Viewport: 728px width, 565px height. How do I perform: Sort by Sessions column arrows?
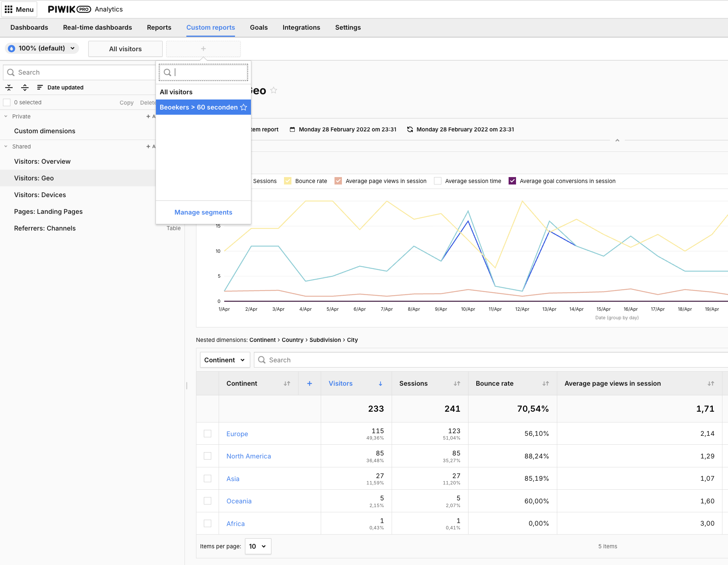(457, 383)
